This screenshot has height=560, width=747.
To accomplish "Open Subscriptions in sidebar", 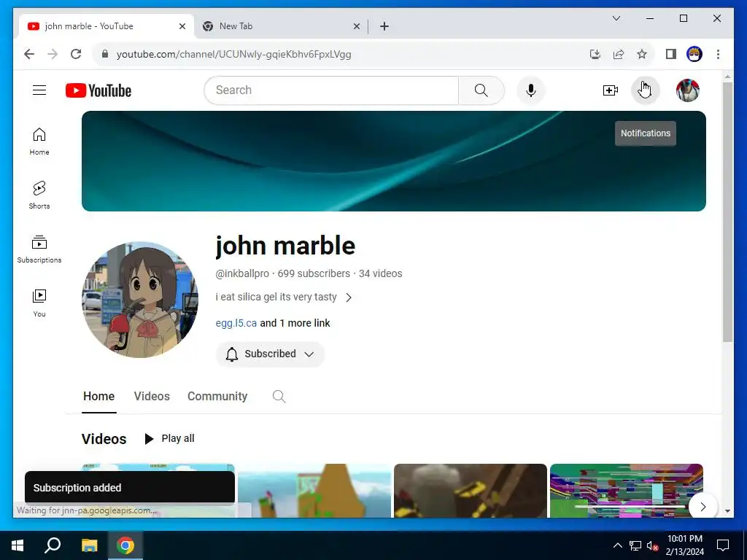I will (39, 249).
